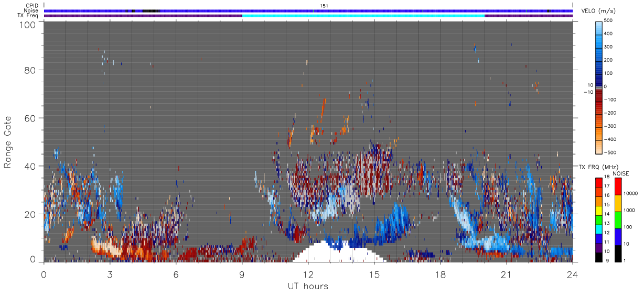644x297 pixels.
Task: Click the -200 tick on velocity scale
Action: tap(611, 113)
